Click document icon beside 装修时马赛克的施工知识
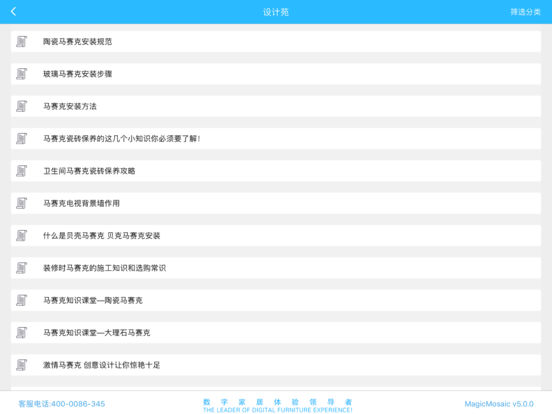This screenshot has height=414, width=552. pyautogui.click(x=21, y=268)
